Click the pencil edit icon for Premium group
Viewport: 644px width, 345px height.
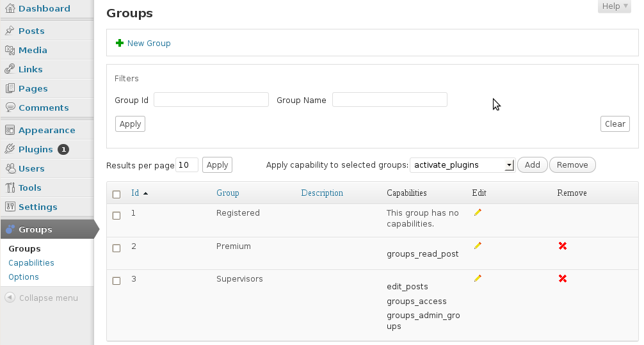coord(478,246)
